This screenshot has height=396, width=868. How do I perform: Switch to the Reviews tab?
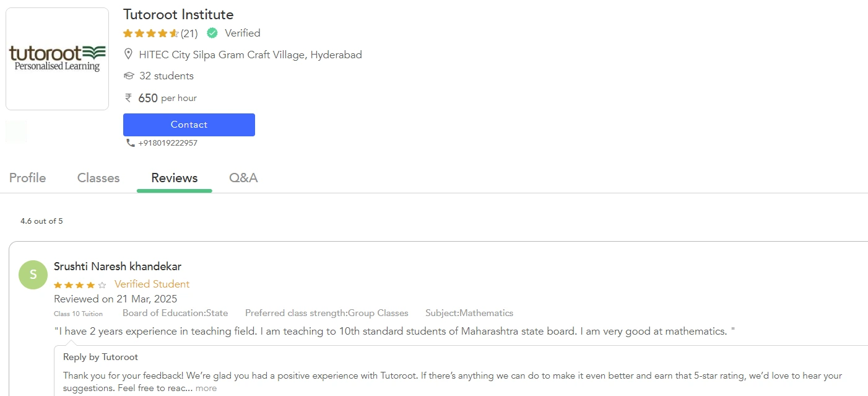click(174, 178)
